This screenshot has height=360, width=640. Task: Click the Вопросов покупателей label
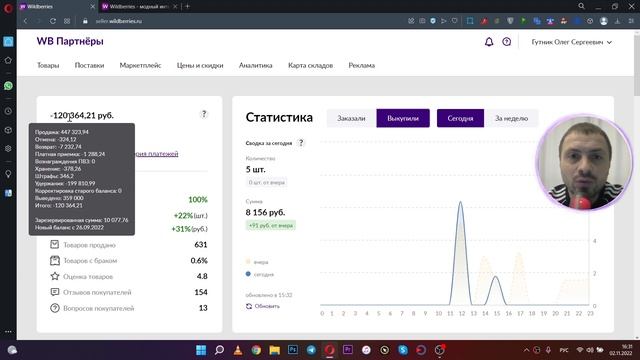pyautogui.click(x=98, y=308)
